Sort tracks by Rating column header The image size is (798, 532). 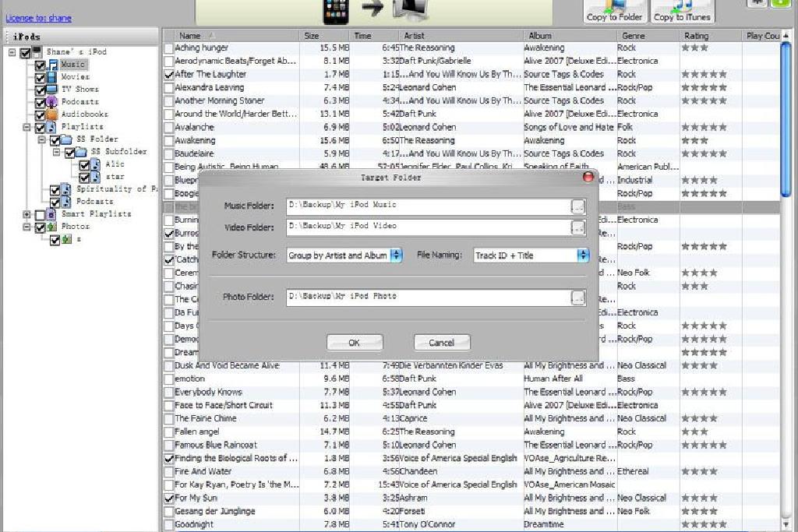point(711,36)
